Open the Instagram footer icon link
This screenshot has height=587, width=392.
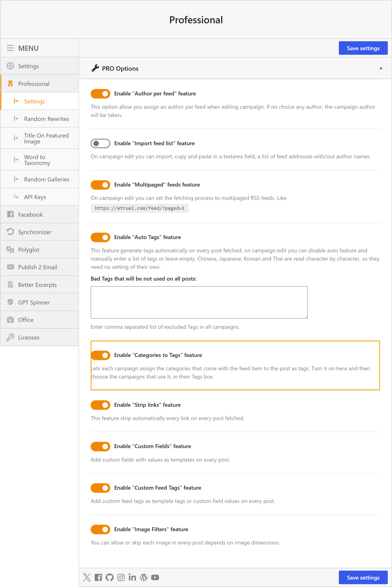point(121,577)
